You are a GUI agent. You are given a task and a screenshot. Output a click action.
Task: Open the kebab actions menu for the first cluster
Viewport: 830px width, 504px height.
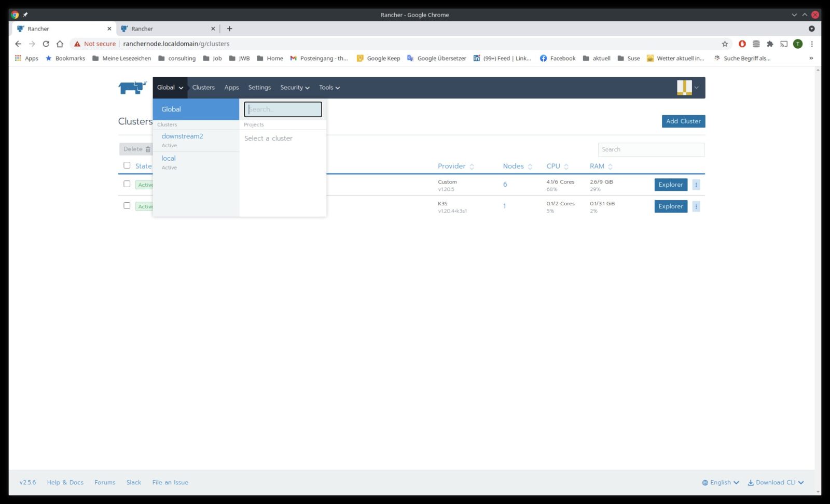[x=696, y=184]
